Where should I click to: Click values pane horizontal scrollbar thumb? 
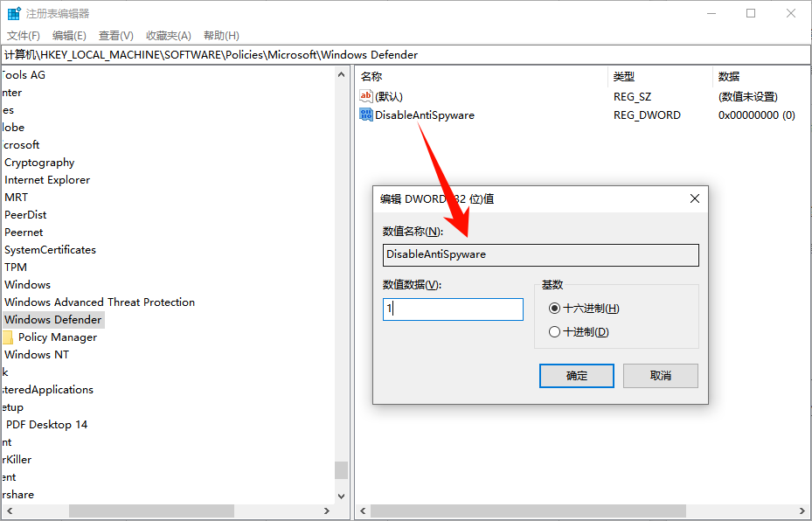[528, 511]
